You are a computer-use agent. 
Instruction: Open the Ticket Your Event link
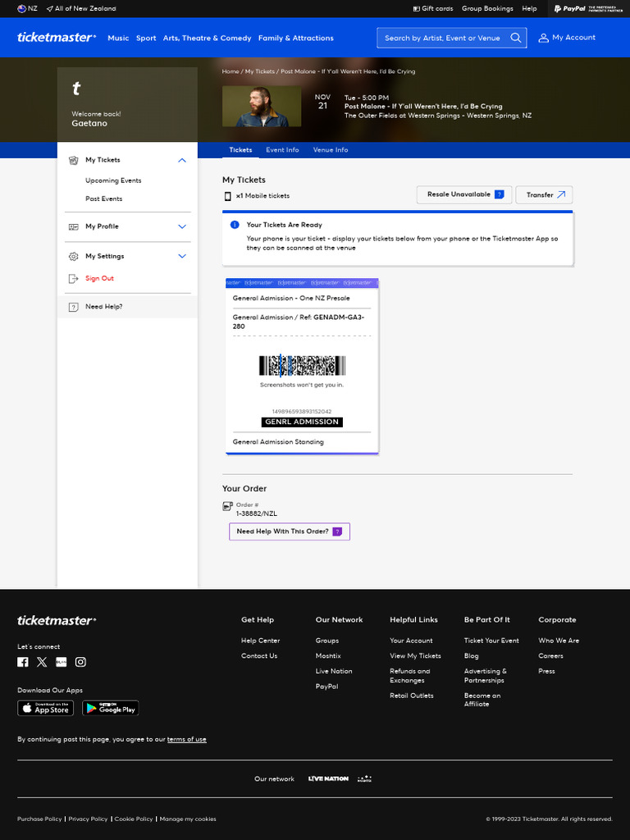(491, 641)
